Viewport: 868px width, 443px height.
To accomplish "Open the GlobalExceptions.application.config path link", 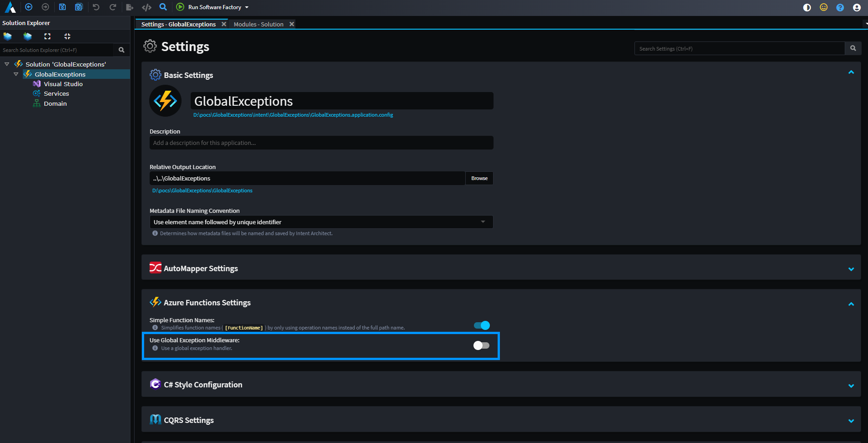I will click(293, 115).
